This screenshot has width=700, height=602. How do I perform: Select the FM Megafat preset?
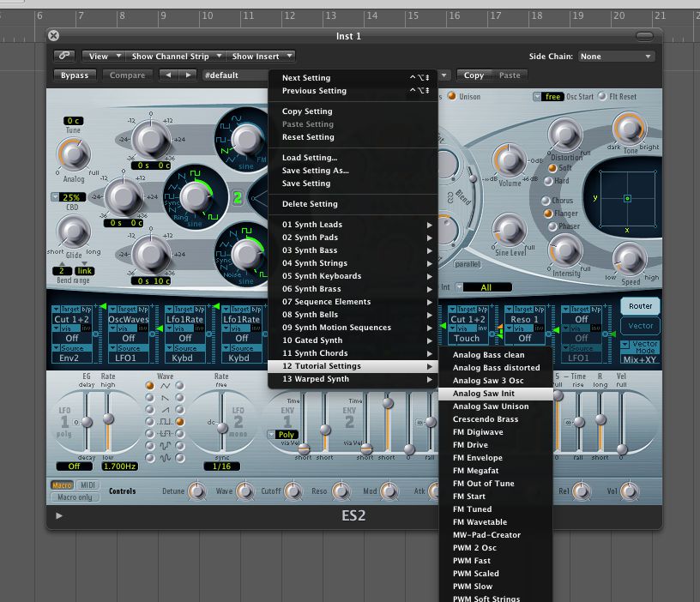pyautogui.click(x=496, y=471)
